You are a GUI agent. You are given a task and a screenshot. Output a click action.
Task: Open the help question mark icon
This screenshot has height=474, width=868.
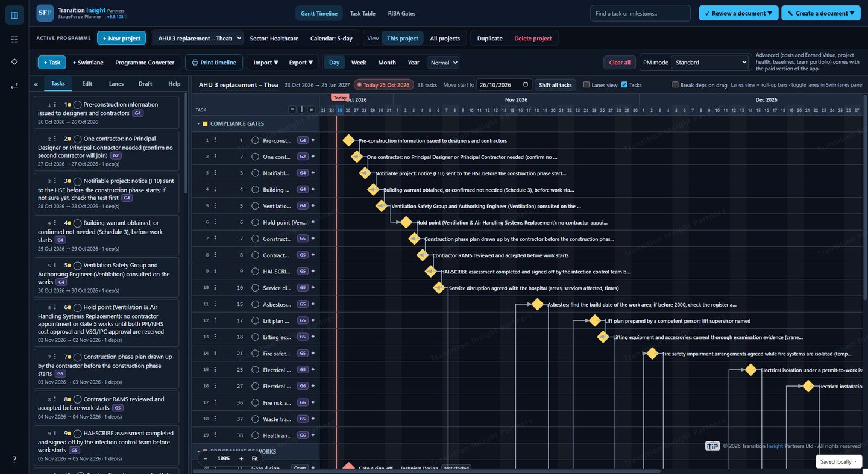coord(14,460)
